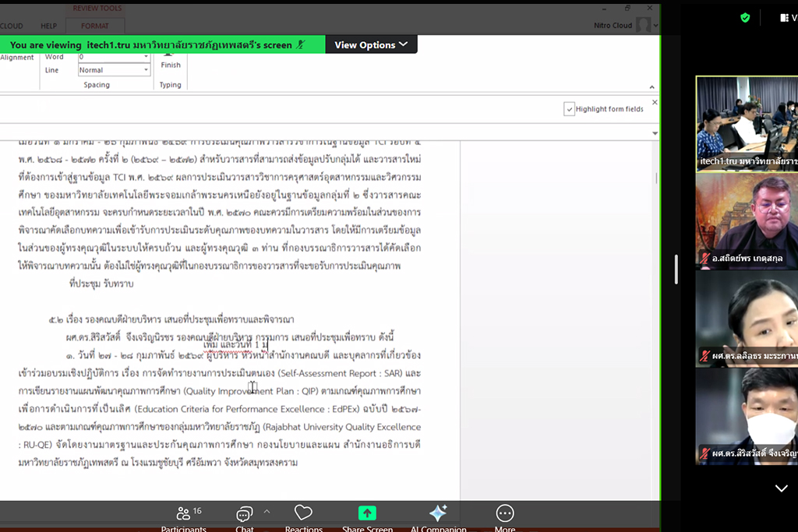Start sharing with green Share Screen icon
The width and height of the screenshot is (798, 532).
tap(367, 513)
